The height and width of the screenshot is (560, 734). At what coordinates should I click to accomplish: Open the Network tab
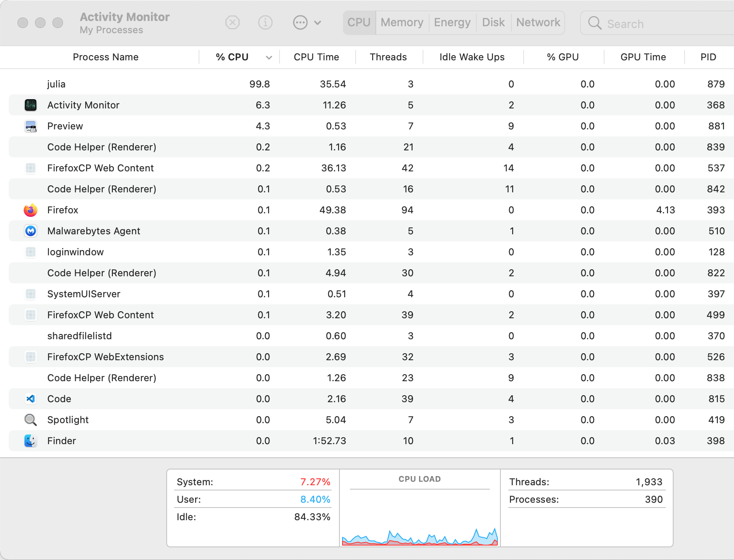click(538, 22)
